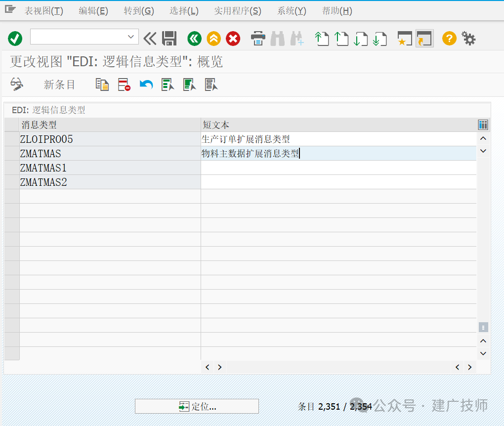Print using the printer icon

click(258, 39)
